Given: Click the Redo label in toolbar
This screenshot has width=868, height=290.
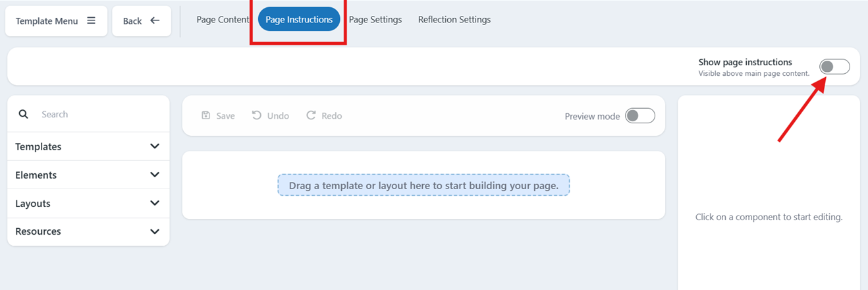Looking at the screenshot, I should click(x=332, y=116).
